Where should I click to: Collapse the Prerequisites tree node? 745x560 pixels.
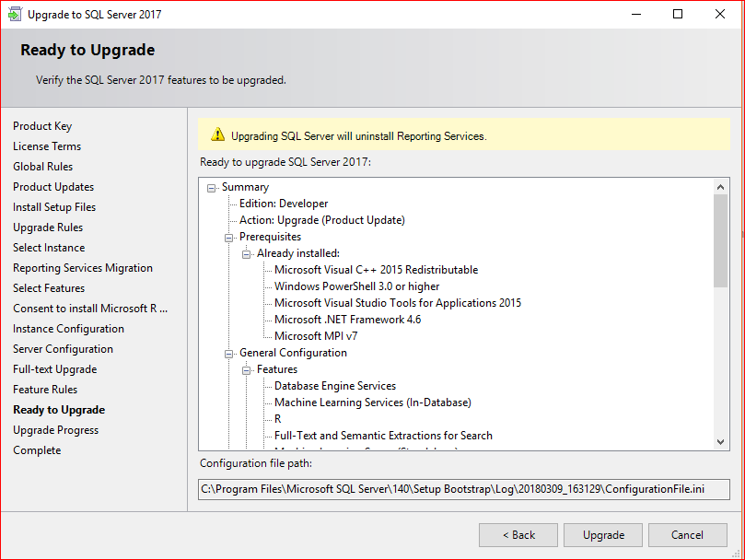[230, 237]
